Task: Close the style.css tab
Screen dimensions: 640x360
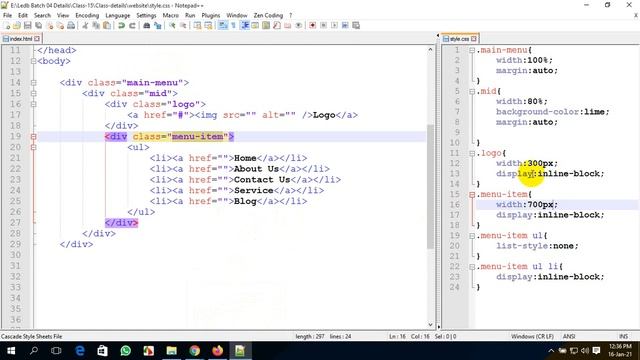Action: [473, 39]
